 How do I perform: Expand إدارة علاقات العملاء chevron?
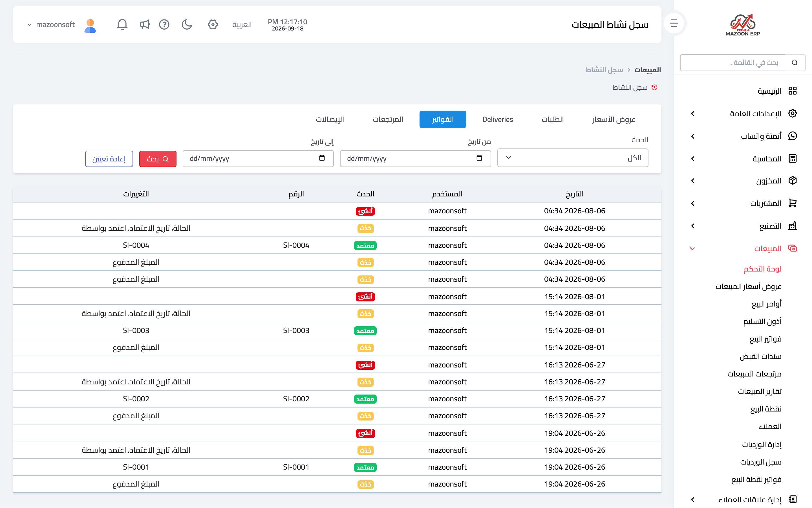pos(693,500)
